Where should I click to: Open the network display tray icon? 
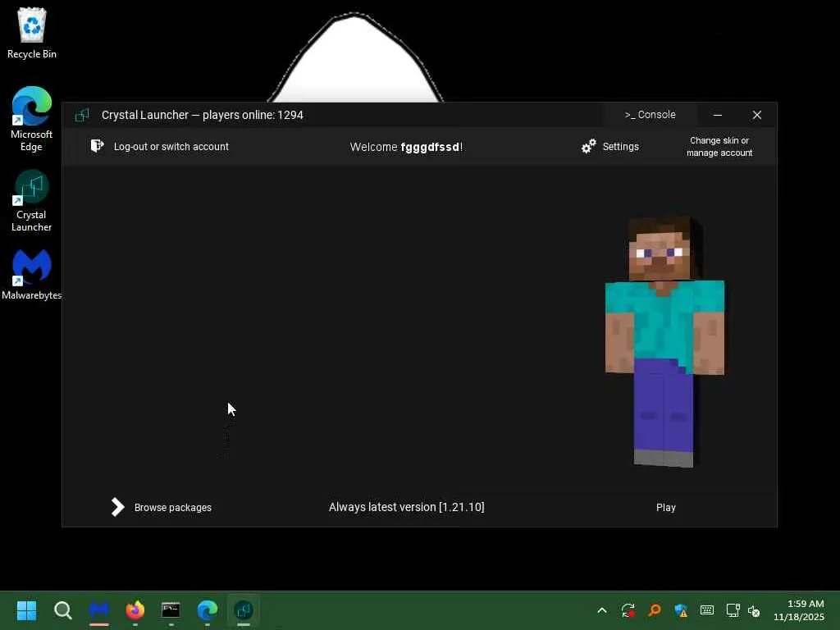(x=733, y=610)
